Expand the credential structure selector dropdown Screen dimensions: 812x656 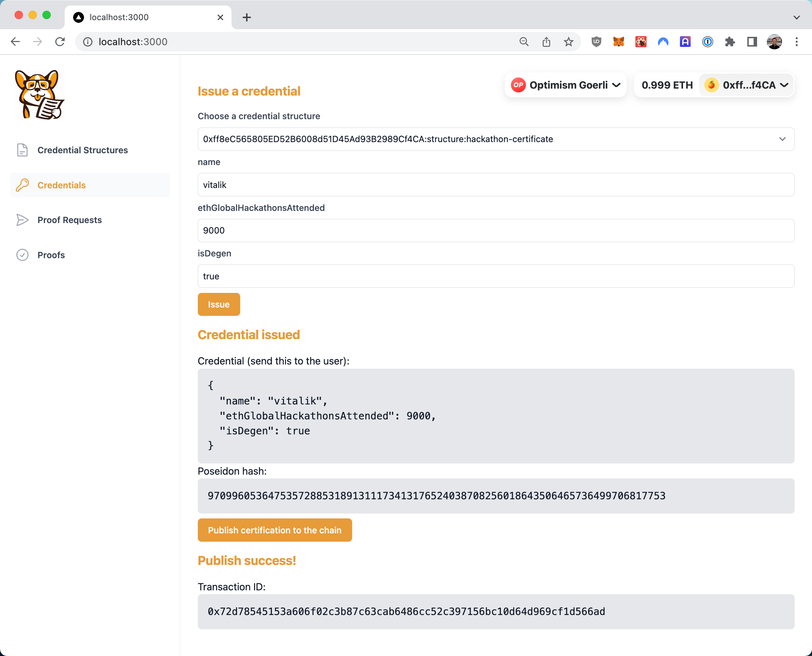782,139
